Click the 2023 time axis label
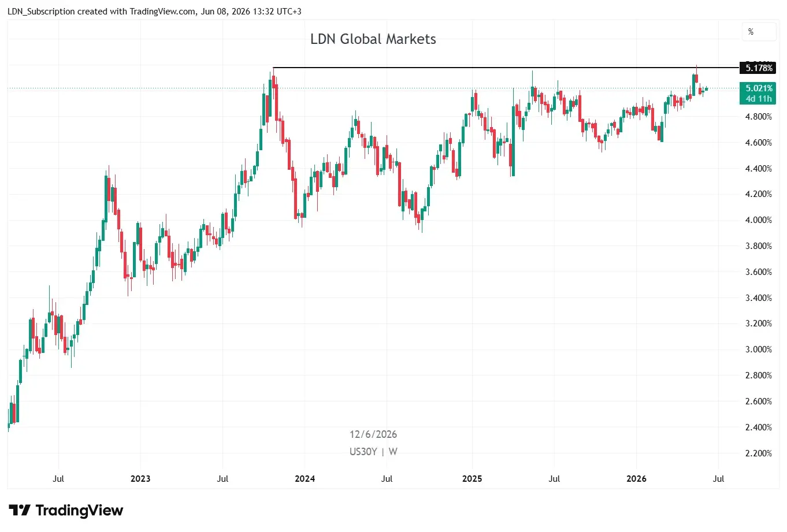Viewport: 787px width, 532px height. click(x=140, y=479)
